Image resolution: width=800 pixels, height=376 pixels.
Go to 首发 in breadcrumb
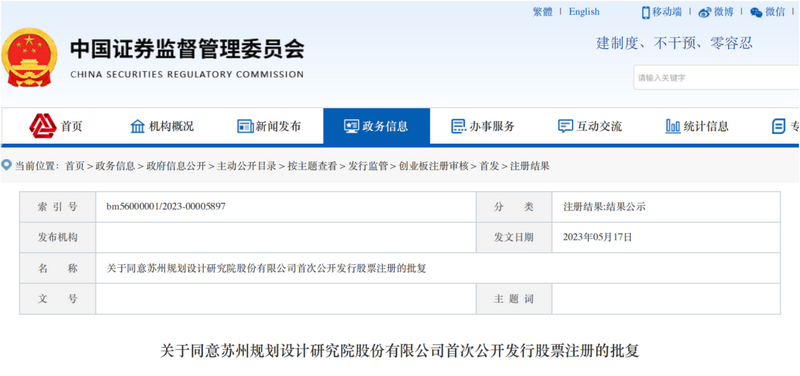point(489,166)
